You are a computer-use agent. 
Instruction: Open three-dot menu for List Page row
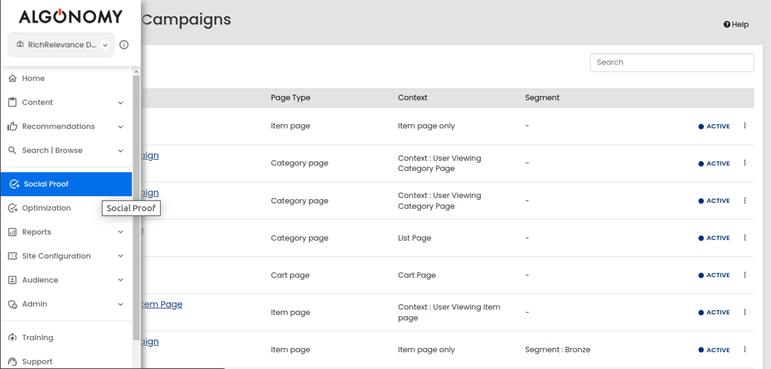click(x=744, y=238)
